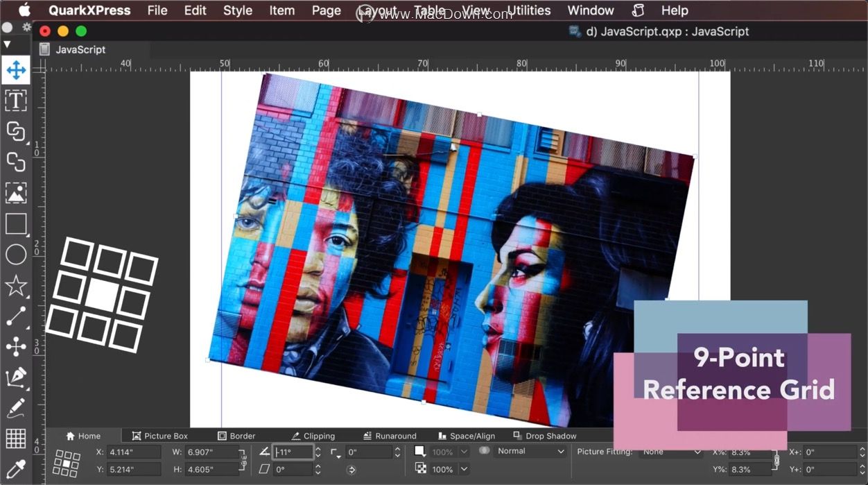Open the picture opacity 100% dropdown arrow
Screen dimensions: 868x485
pyautogui.click(x=464, y=470)
